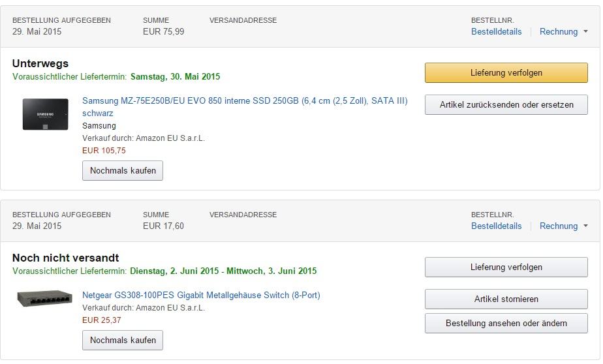Click Bestellung ansehen oder ändern

tap(506, 323)
